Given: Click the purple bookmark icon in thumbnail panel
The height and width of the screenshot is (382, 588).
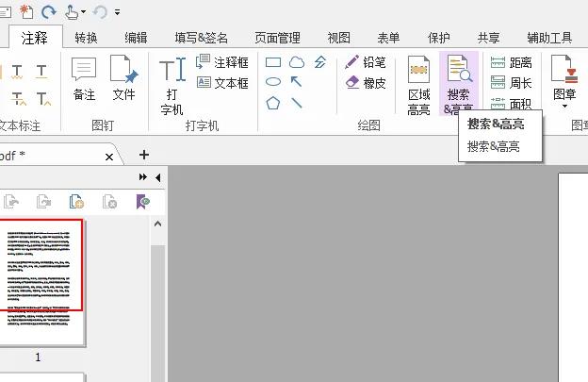Looking at the screenshot, I should pyautogui.click(x=142, y=202).
